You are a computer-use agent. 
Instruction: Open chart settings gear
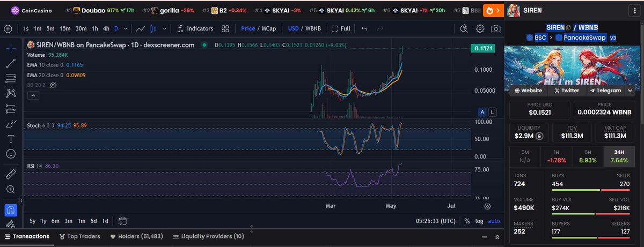[480, 28]
